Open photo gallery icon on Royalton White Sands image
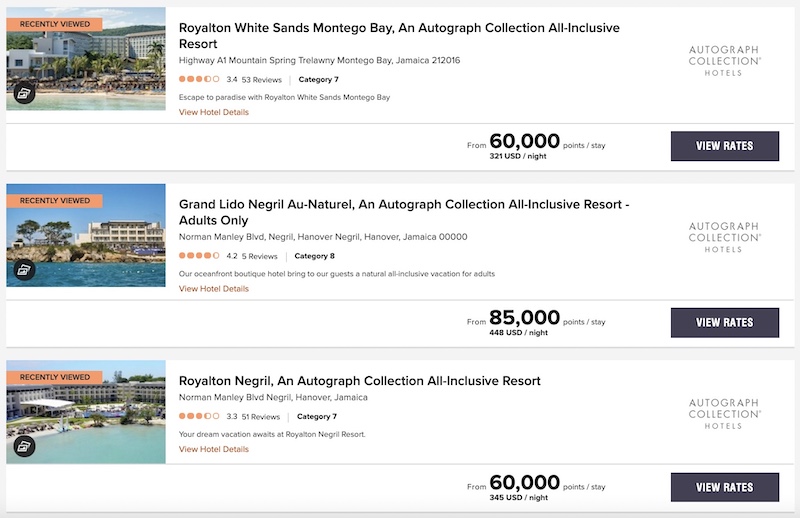The image size is (800, 518). coord(24,93)
